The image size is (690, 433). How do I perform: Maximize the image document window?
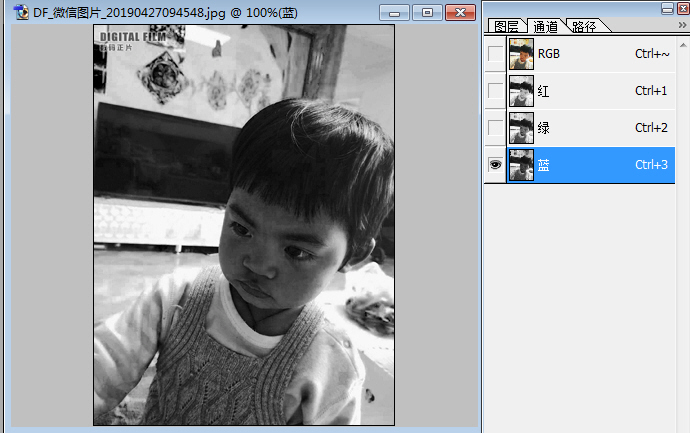click(427, 12)
